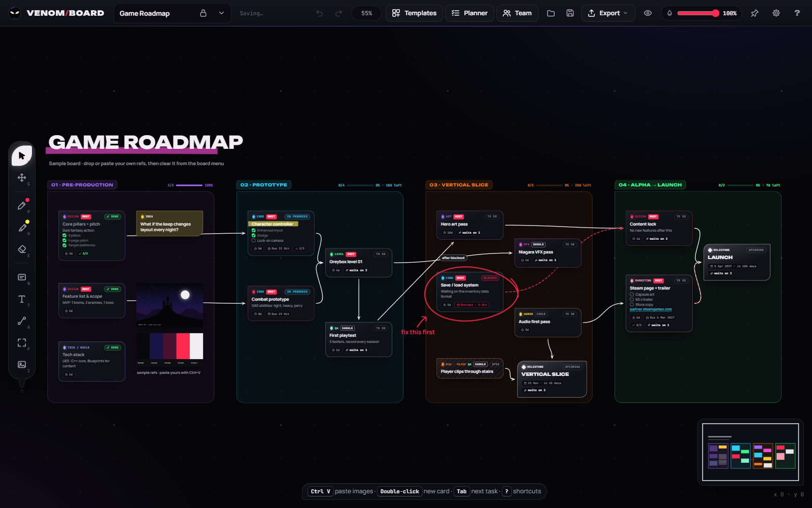This screenshot has height=508, width=812.
Task: Pick the yellow Highlighter tool
Action: pos(22,228)
